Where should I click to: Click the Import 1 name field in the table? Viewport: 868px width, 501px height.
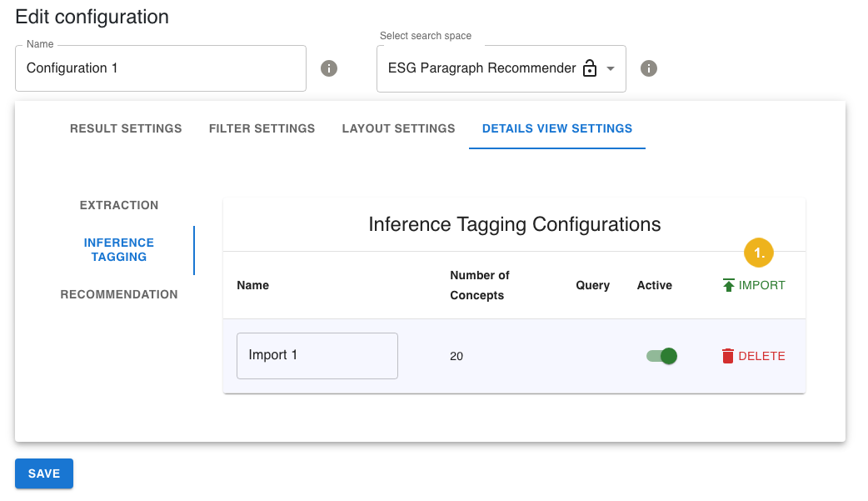tap(317, 355)
